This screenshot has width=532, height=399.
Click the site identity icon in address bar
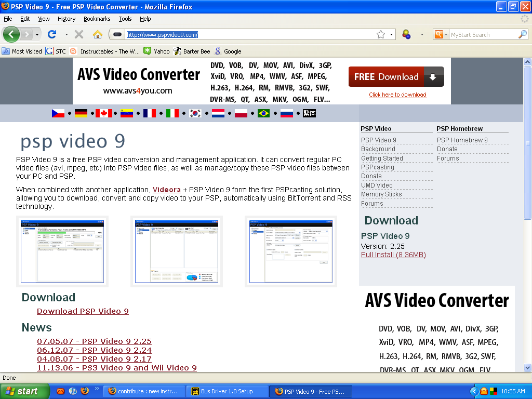click(117, 34)
